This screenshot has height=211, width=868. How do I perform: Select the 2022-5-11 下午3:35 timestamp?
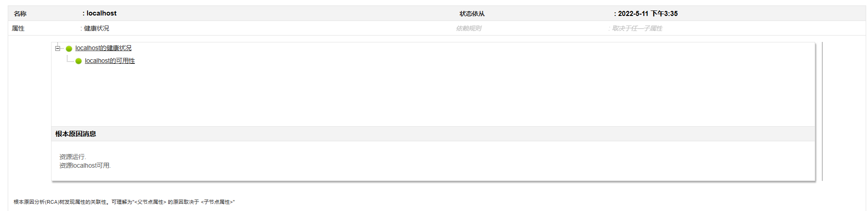[x=647, y=14]
